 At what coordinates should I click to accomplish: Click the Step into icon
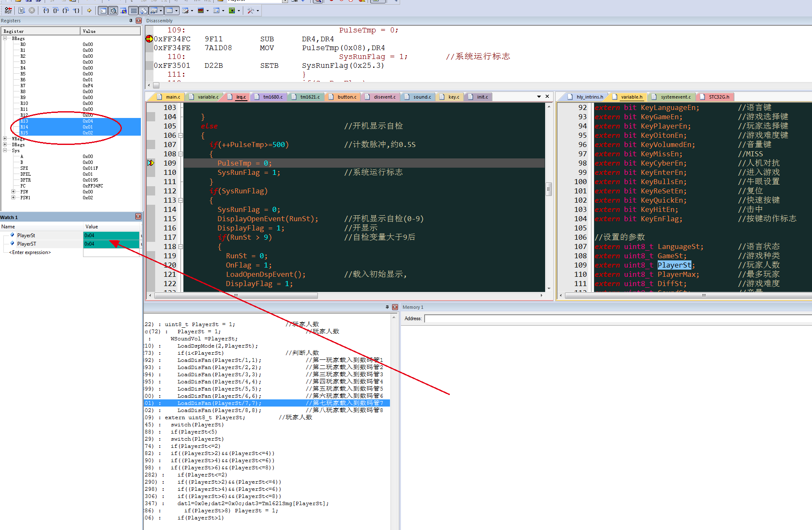[x=46, y=11]
